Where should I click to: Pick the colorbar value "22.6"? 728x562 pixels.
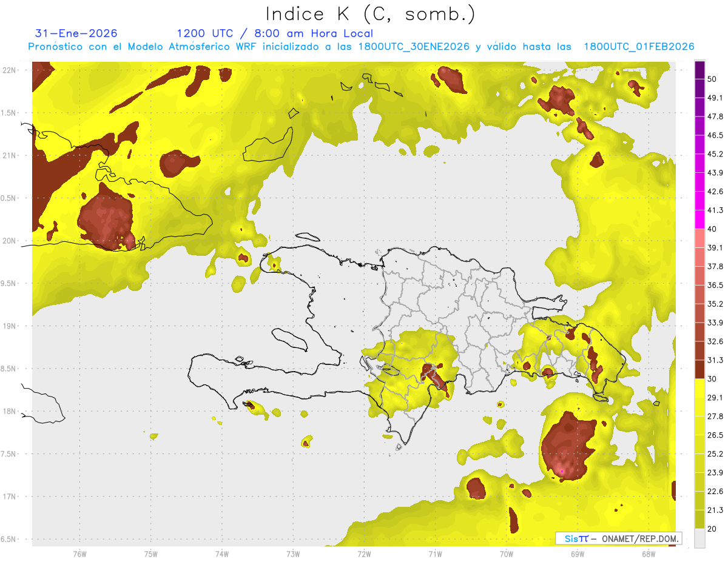click(715, 492)
